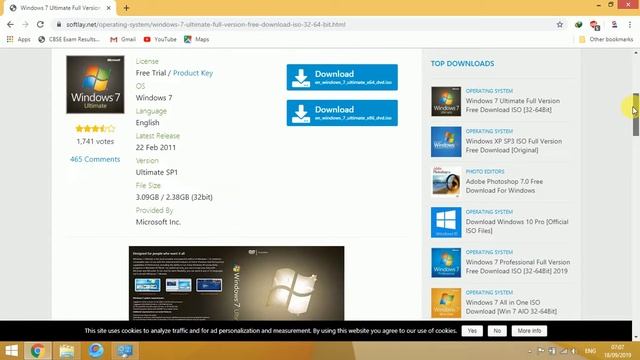Click the globe browser taskbar icon

[x=96, y=351]
